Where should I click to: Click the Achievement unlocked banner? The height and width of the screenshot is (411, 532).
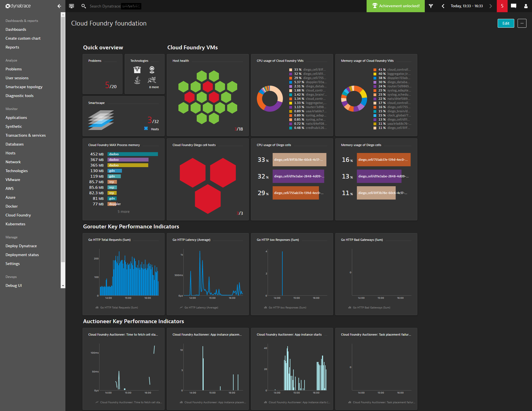396,6
